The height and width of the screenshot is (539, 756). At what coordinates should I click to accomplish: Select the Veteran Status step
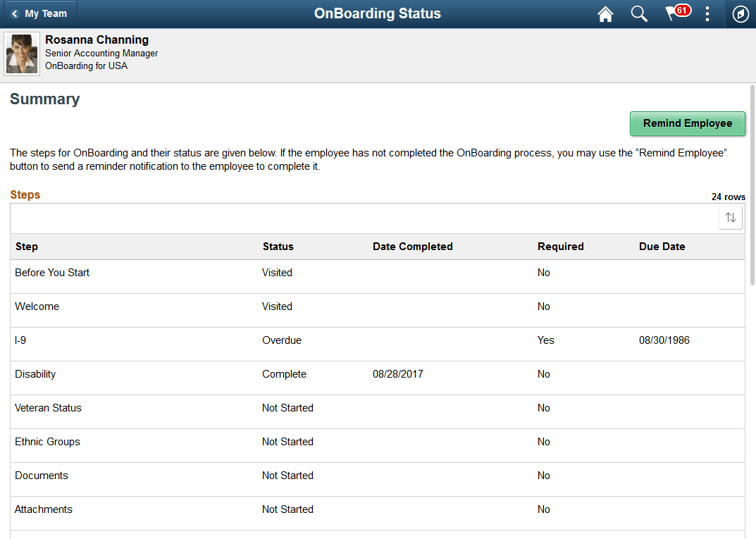click(282, 408)
